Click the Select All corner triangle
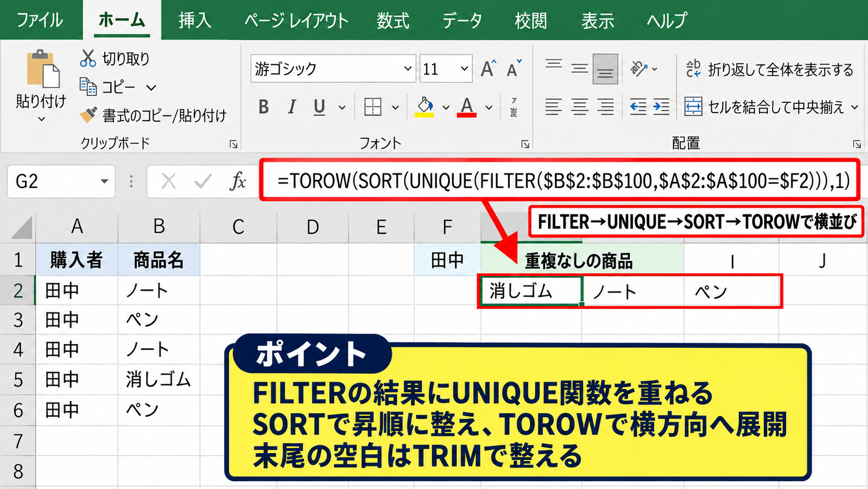 coord(21,228)
